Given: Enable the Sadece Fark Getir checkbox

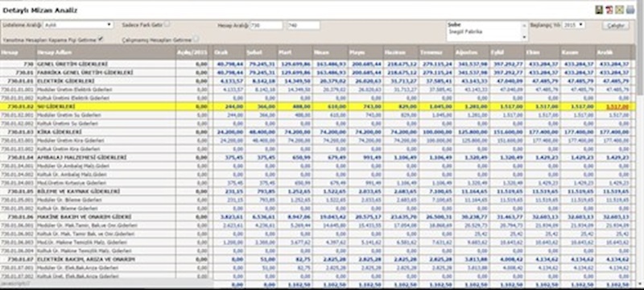Looking at the screenshot, I should tap(167, 24).
